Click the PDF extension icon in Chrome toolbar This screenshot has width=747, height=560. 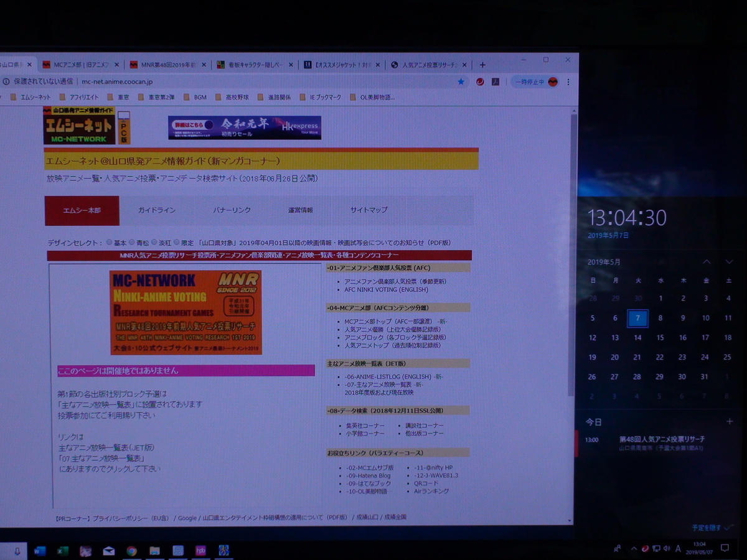pos(496,82)
